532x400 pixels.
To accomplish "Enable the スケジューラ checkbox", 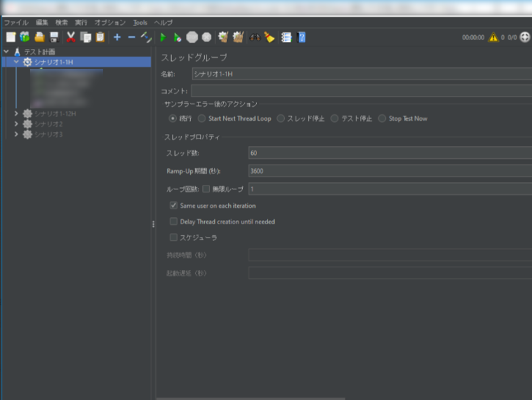I will pos(173,237).
